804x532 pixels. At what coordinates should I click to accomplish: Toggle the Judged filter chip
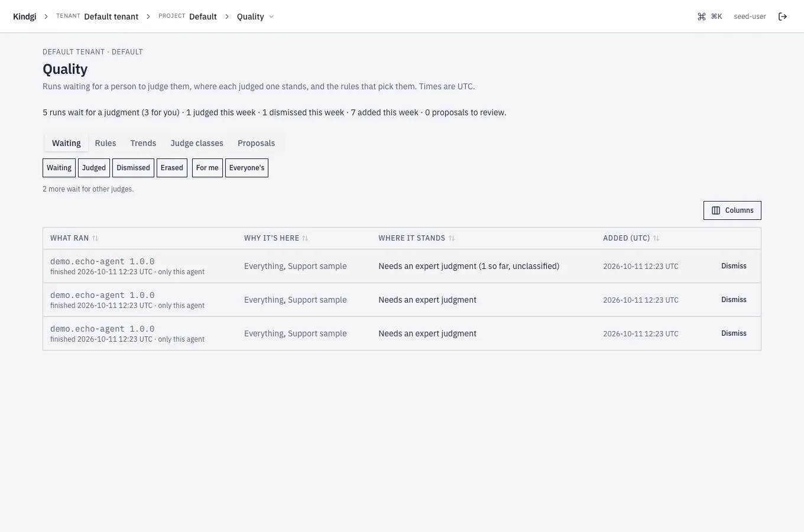94,168
